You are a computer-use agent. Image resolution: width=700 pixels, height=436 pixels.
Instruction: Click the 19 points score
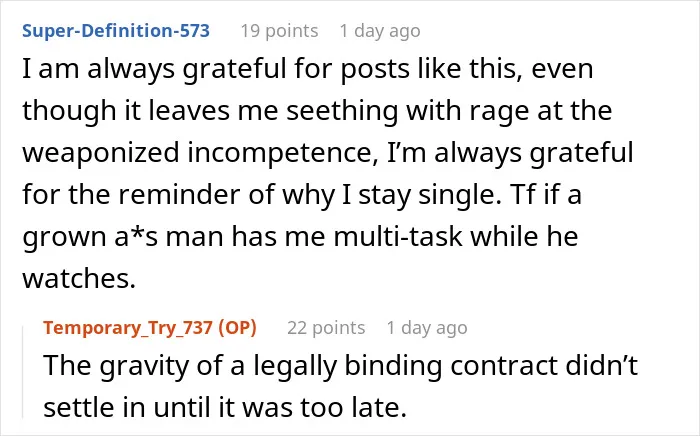[279, 31]
